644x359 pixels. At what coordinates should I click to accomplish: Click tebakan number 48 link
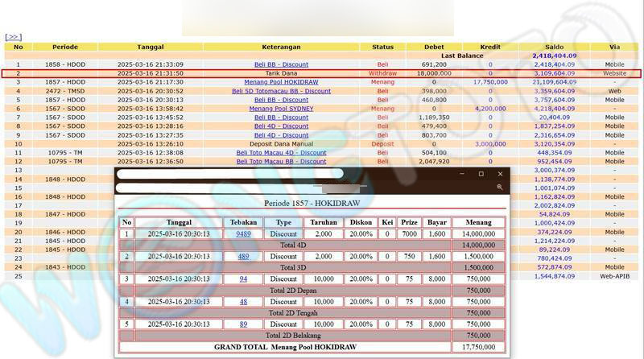click(x=243, y=301)
